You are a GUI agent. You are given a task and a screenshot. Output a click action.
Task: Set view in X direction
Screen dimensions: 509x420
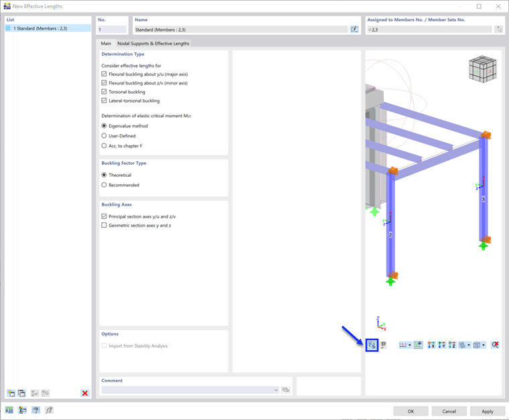(x=431, y=345)
